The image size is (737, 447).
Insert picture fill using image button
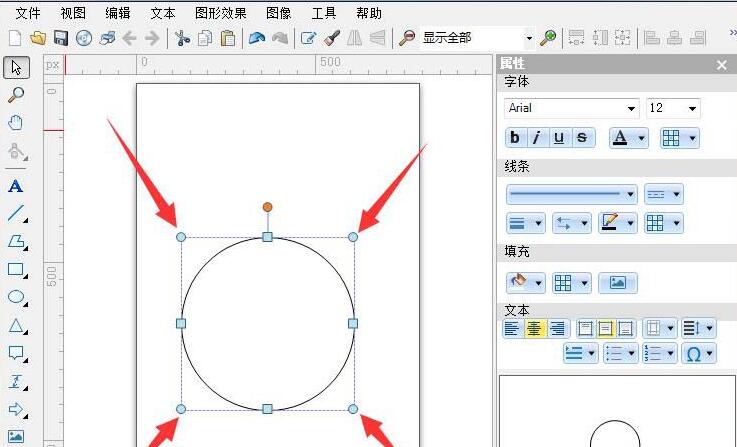pos(617,283)
